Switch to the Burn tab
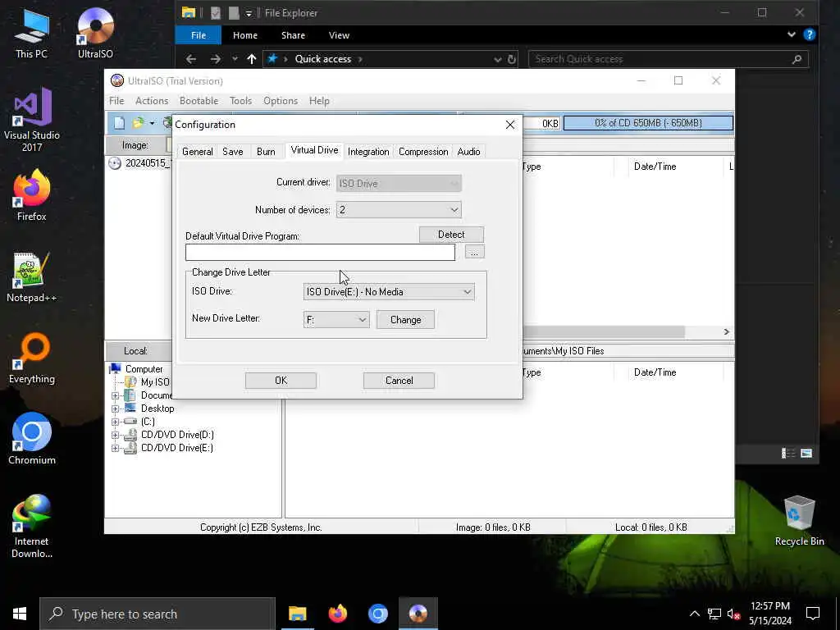 (x=266, y=152)
